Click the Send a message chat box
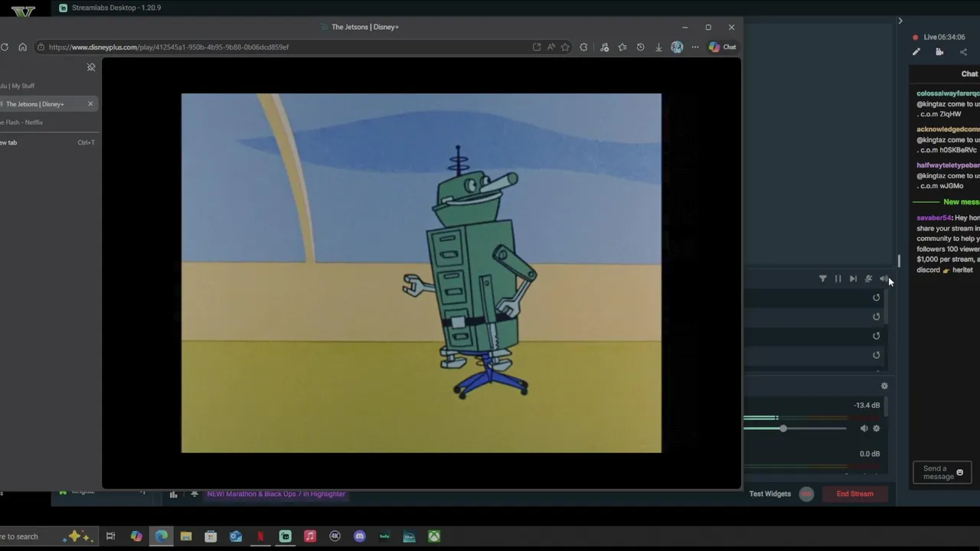 942,472
